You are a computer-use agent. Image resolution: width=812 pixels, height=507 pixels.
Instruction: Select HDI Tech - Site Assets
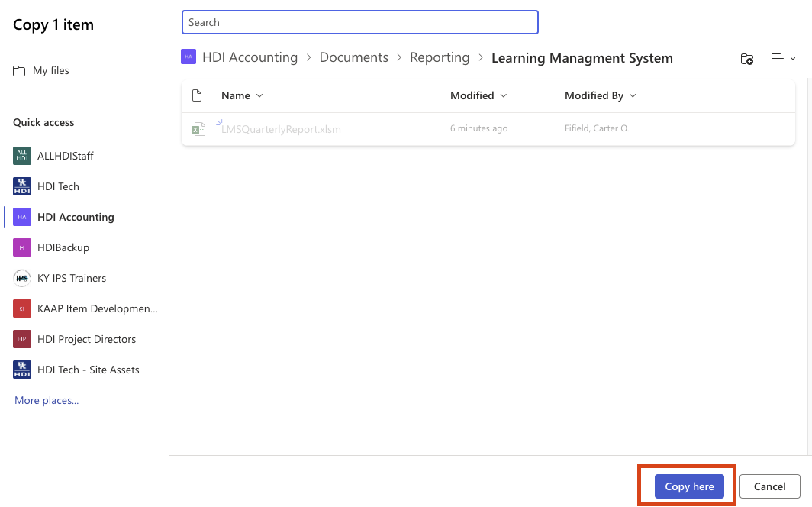[88, 370]
